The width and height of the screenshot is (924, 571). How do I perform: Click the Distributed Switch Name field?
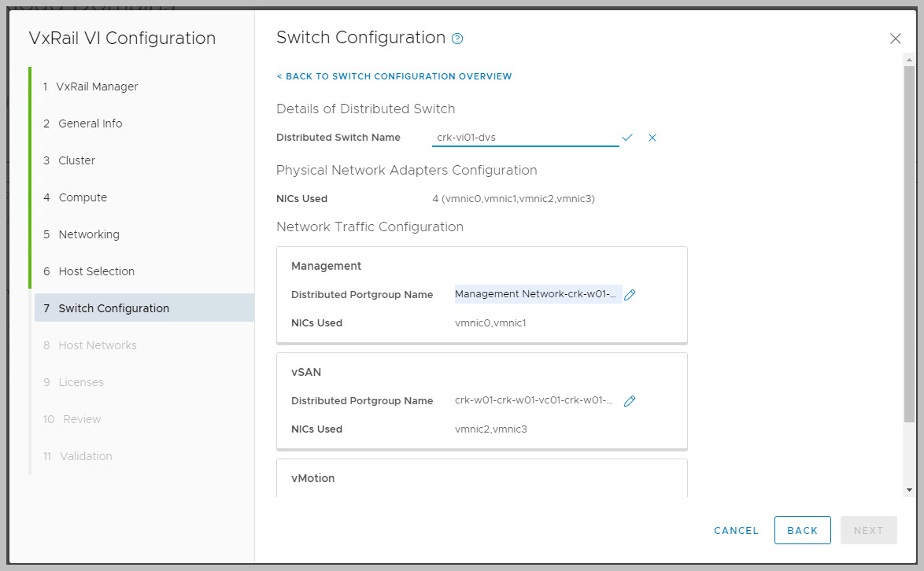(x=525, y=138)
